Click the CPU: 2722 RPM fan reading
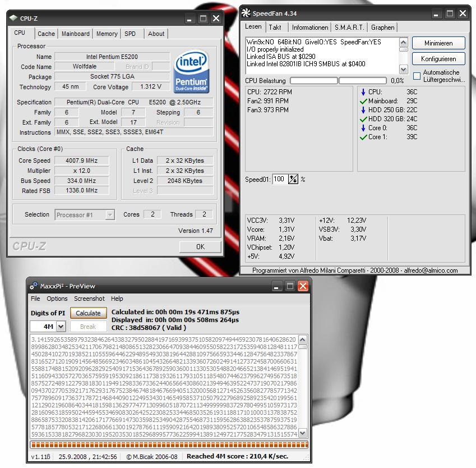Screen dimensions: 476x468 [270, 92]
